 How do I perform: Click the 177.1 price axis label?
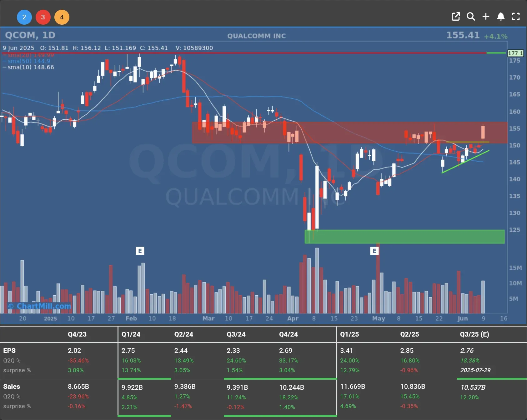515,53
